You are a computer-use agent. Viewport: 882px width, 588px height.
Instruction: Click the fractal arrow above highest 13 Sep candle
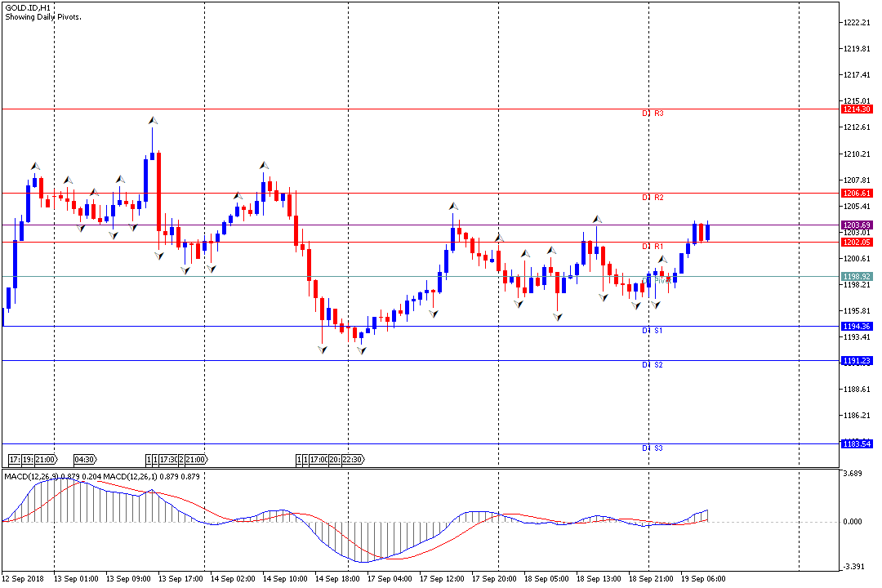[x=153, y=120]
